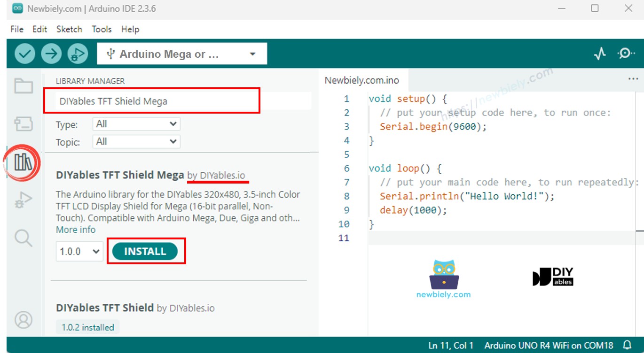Screen dimensions: 644x353
Task: Open the Serial Monitor
Action: [626, 54]
